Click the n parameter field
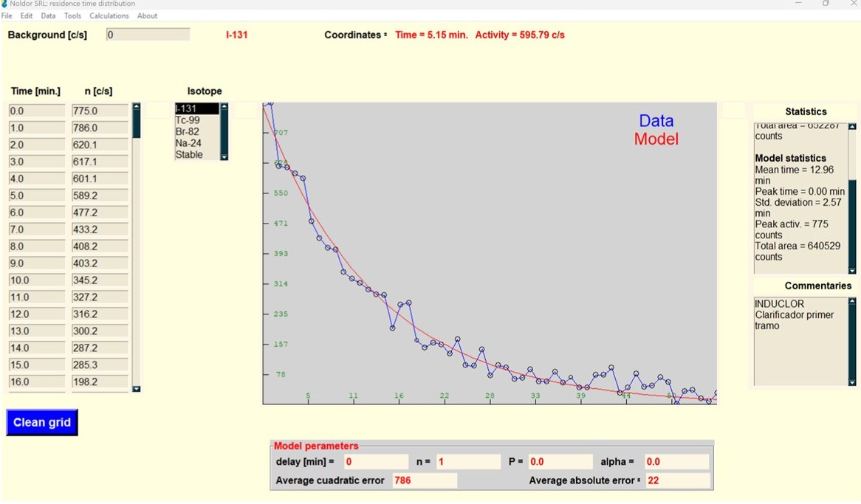This screenshot has width=861, height=504. point(468,462)
